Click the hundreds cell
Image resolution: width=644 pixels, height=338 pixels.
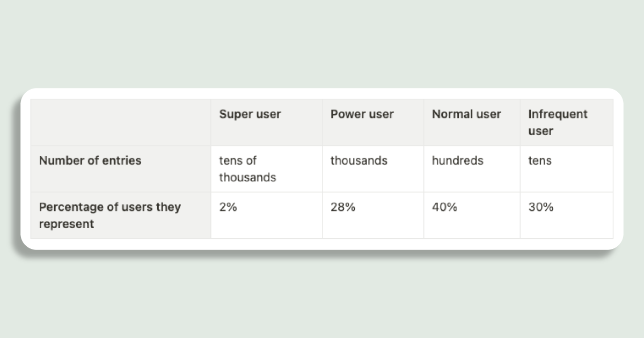click(457, 160)
